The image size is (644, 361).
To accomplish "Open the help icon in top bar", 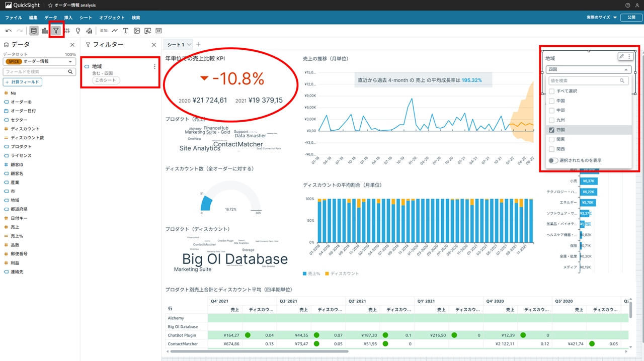I will pos(628,5).
